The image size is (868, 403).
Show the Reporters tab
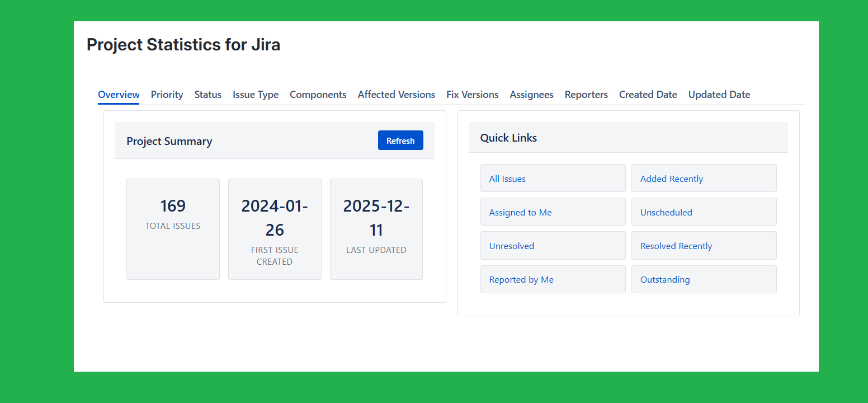(x=586, y=95)
